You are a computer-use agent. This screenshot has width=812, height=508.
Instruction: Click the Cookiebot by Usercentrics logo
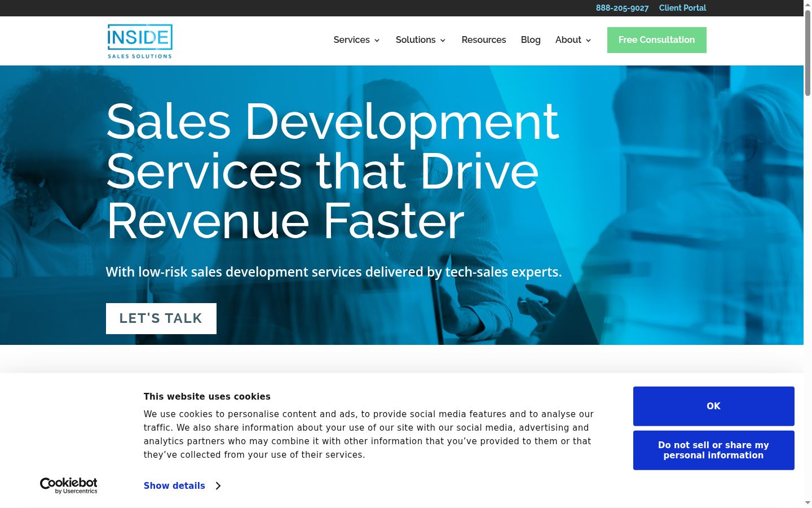(x=69, y=485)
